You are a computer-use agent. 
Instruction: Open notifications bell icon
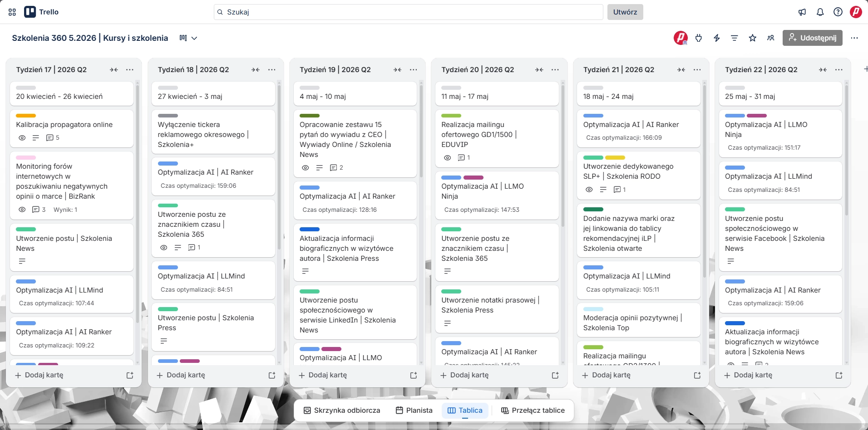pyautogui.click(x=820, y=12)
